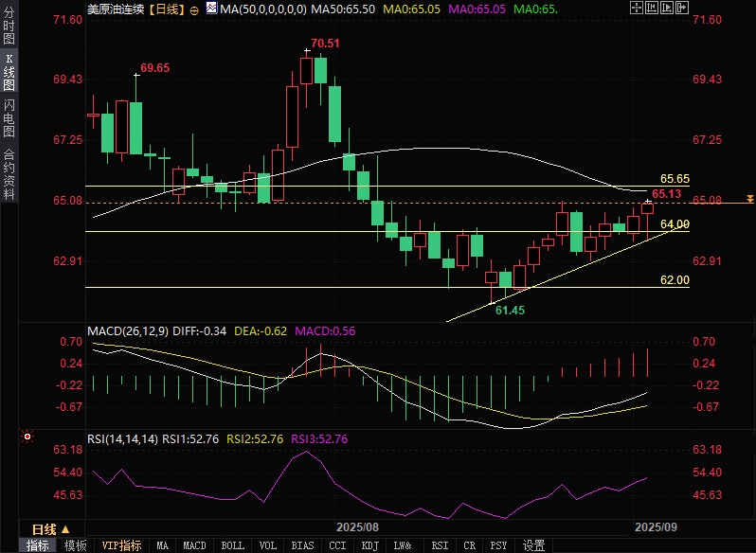
Task: Click the axis step-back icon at top right
Action: pos(652,8)
